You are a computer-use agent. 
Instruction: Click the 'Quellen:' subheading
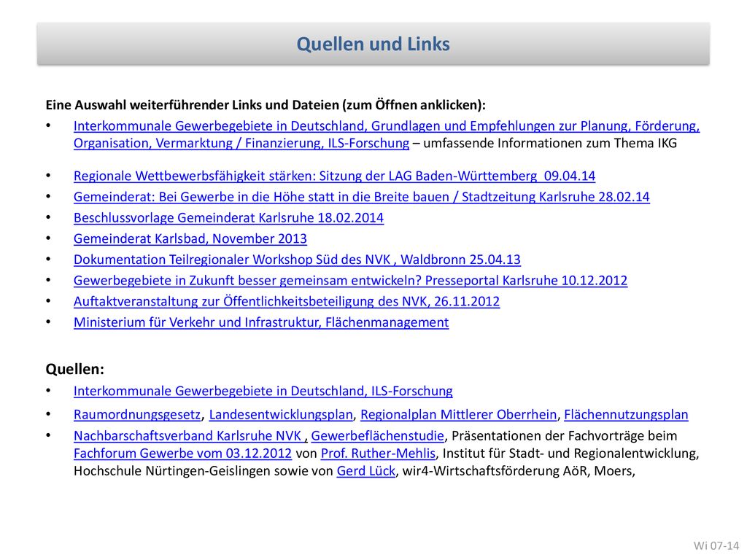coord(75,369)
